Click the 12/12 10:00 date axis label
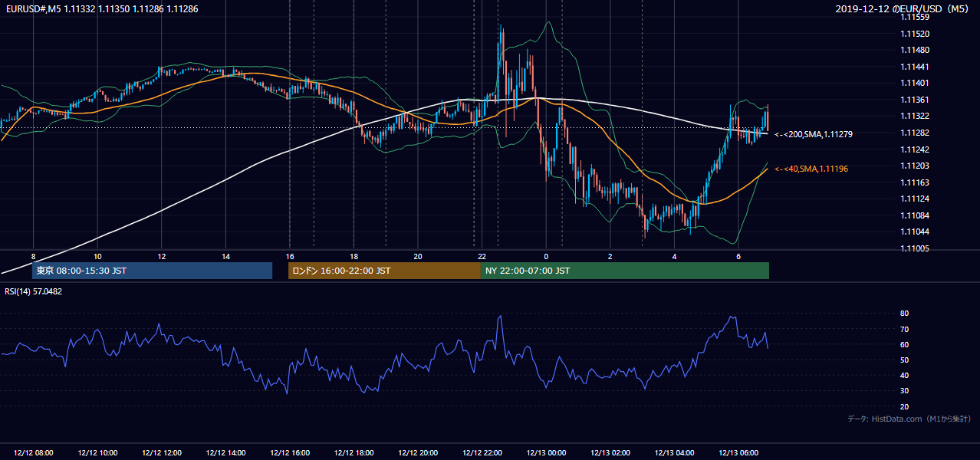 [x=97, y=453]
